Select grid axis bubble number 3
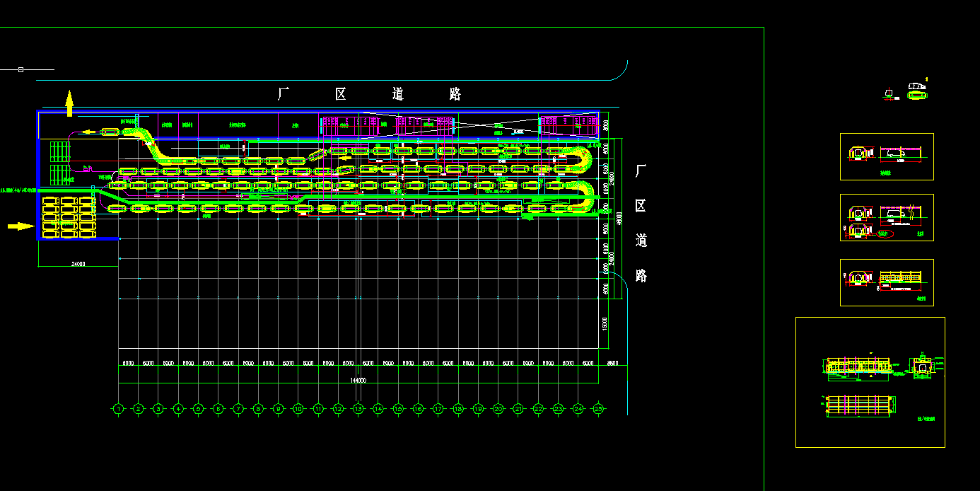The width and height of the screenshot is (980, 491). coord(158,409)
